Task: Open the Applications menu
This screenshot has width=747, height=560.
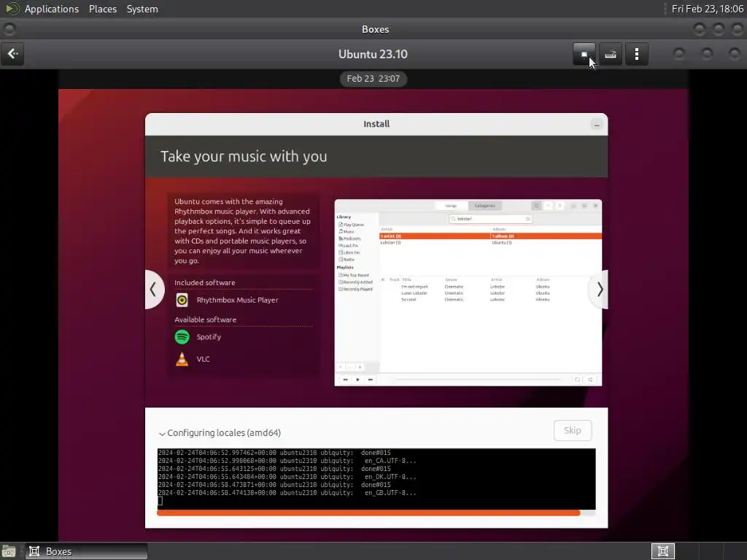Action: click(x=52, y=9)
